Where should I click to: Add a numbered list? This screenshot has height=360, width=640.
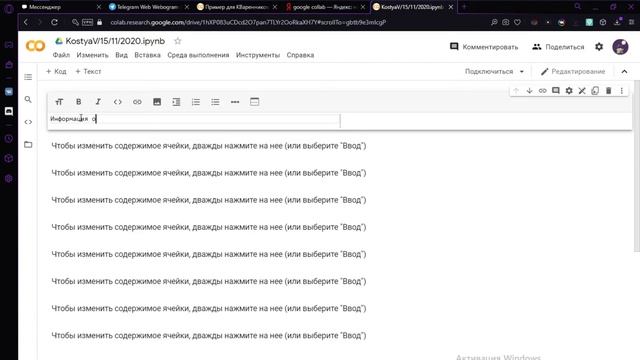point(196,102)
